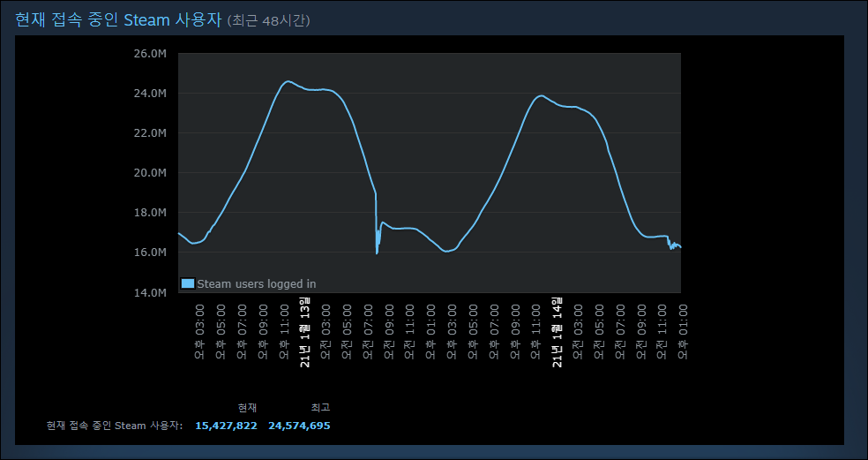The width and height of the screenshot is (868, 460).
Task: Click the '최고' column header
Action: [x=320, y=408]
